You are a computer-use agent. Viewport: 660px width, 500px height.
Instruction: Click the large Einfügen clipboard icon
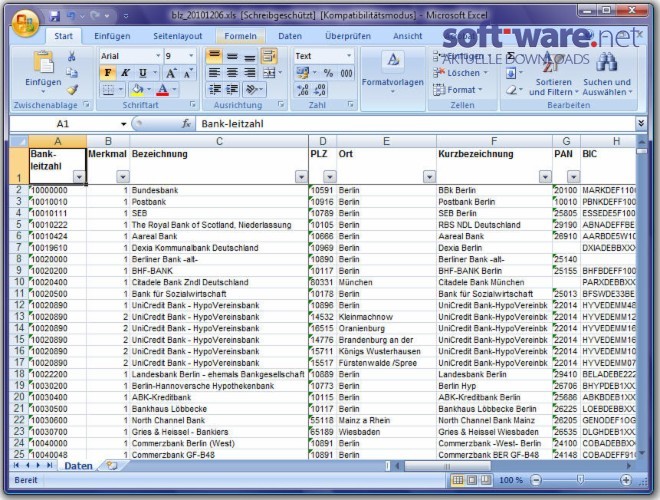[43, 62]
